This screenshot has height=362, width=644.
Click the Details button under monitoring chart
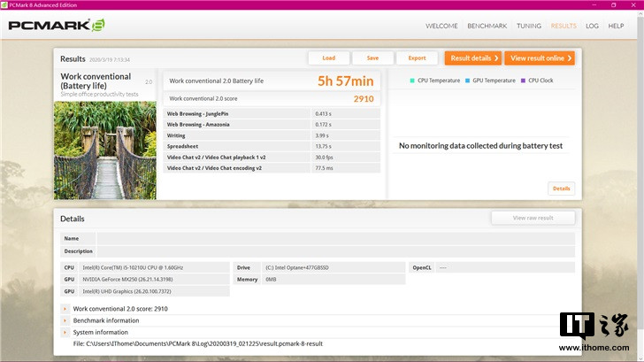point(561,189)
